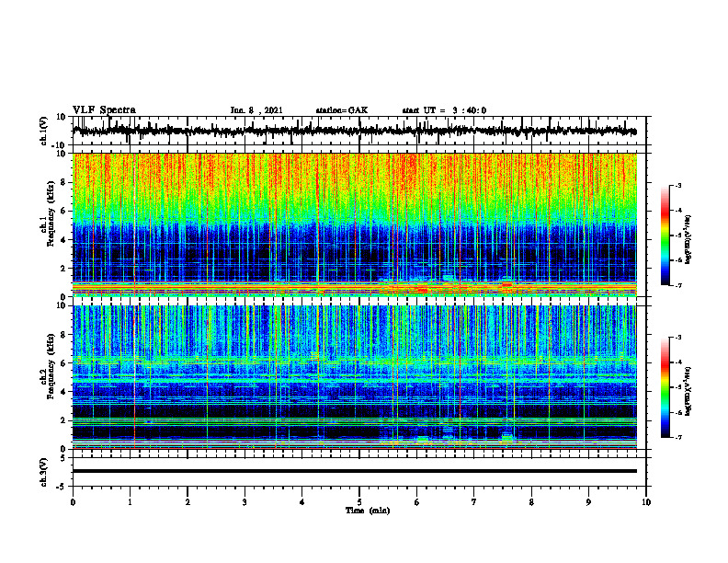Click time axis tick label "9"
The image size is (728, 563).
pos(588,502)
